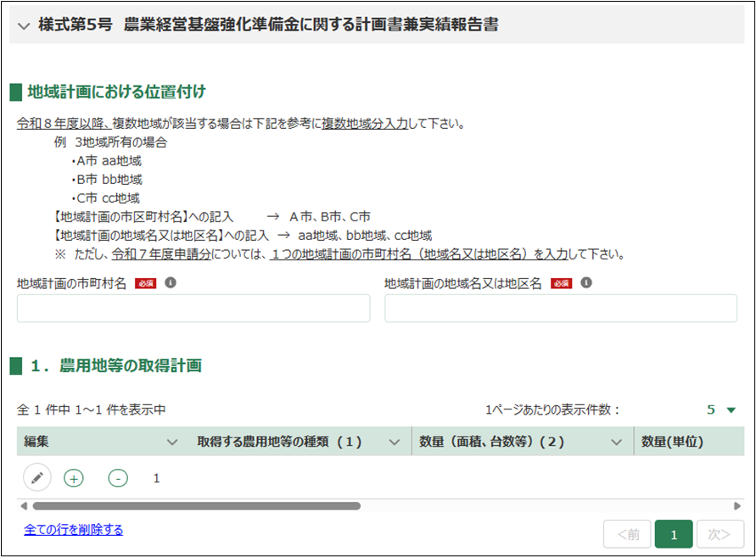Open the 編集 column header chevron menu
The width and height of the screenshot is (756, 557).
point(172,442)
